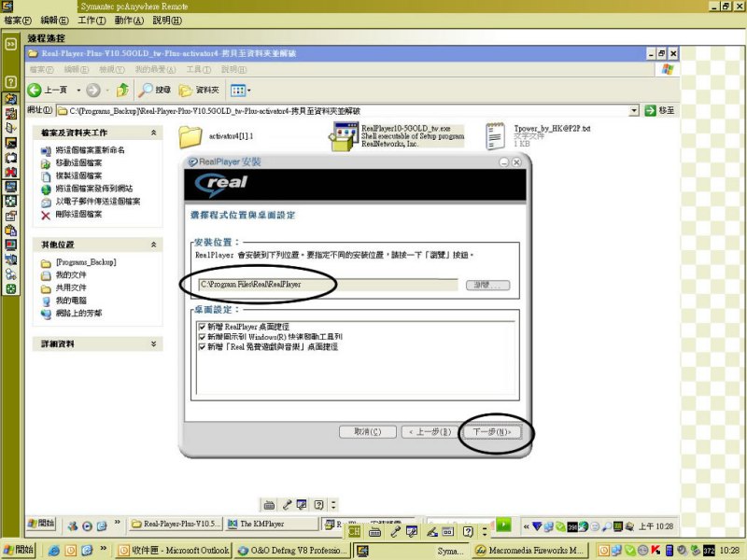The width and height of the screenshot is (747, 560).
Task: Click the local 開始 start button
Action: pos(18,550)
